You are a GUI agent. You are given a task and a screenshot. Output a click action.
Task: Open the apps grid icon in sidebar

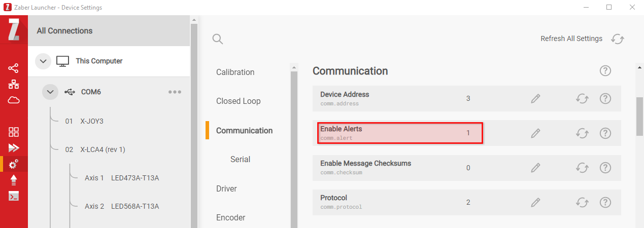[x=14, y=132]
